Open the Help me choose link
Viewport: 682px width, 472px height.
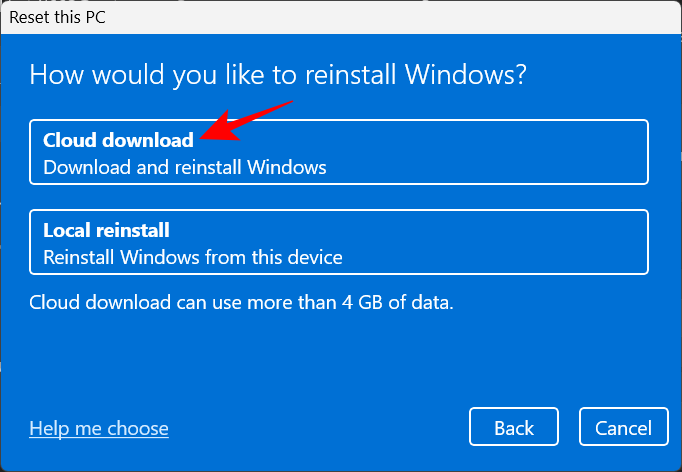coord(99,428)
